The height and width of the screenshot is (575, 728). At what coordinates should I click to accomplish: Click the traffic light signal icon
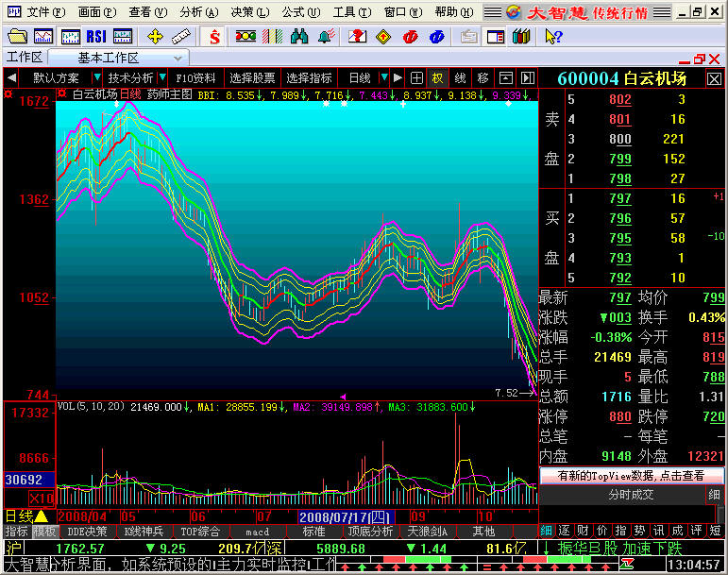click(x=245, y=36)
